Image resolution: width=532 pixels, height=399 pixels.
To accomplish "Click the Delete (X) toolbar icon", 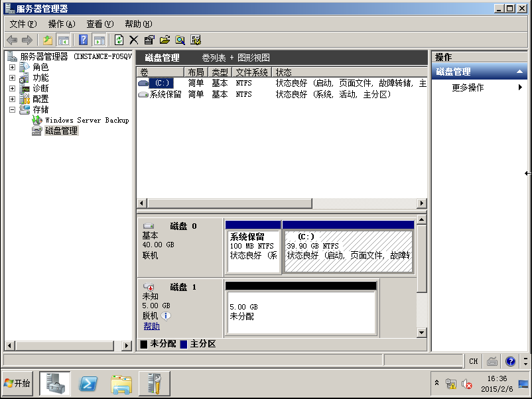I will click(x=134, y=40).
